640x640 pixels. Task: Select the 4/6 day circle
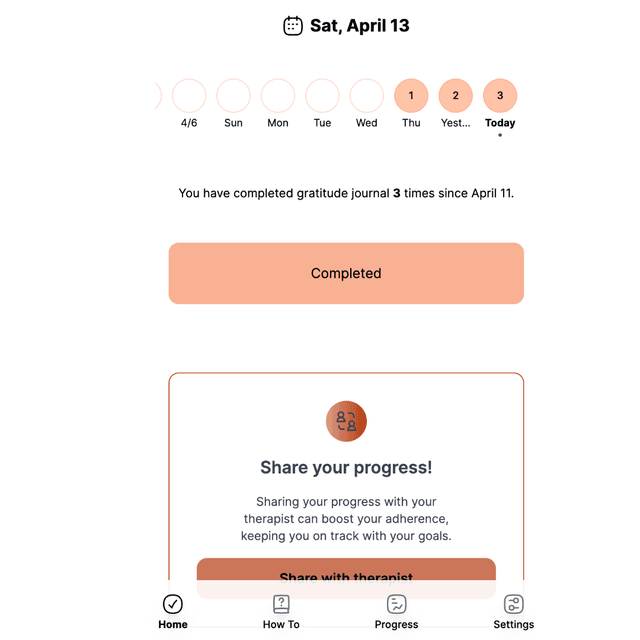pos(189,96)
